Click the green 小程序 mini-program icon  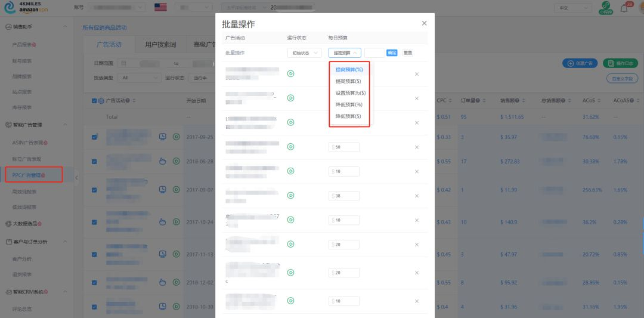[x=606, y=7]
